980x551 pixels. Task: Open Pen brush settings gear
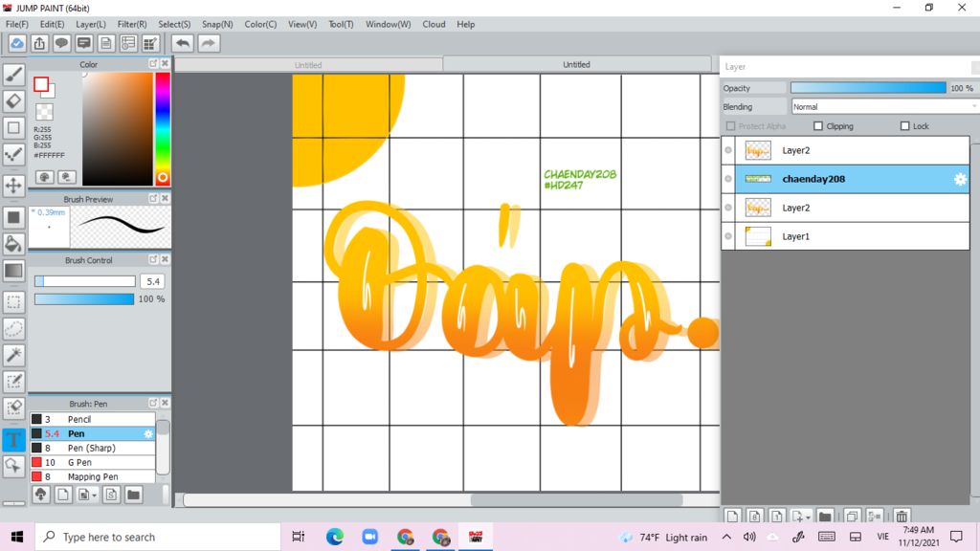[x=148, y=433]
